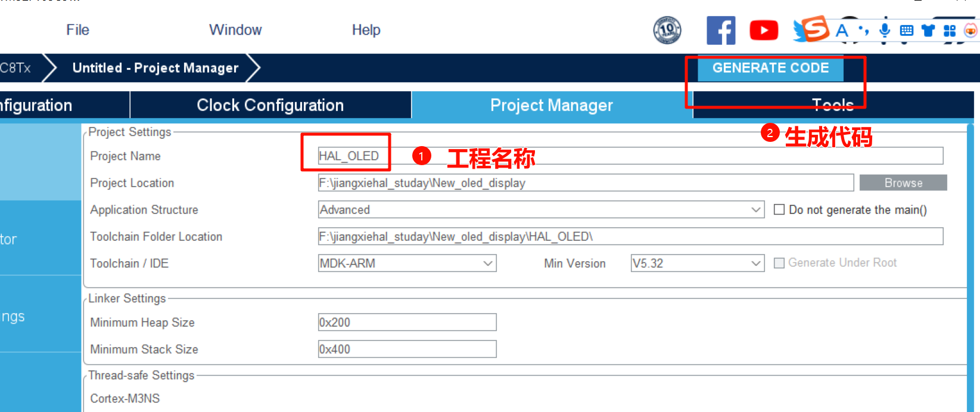Toggle the Sogou punctuation mode icon

[x=863, y=30]
